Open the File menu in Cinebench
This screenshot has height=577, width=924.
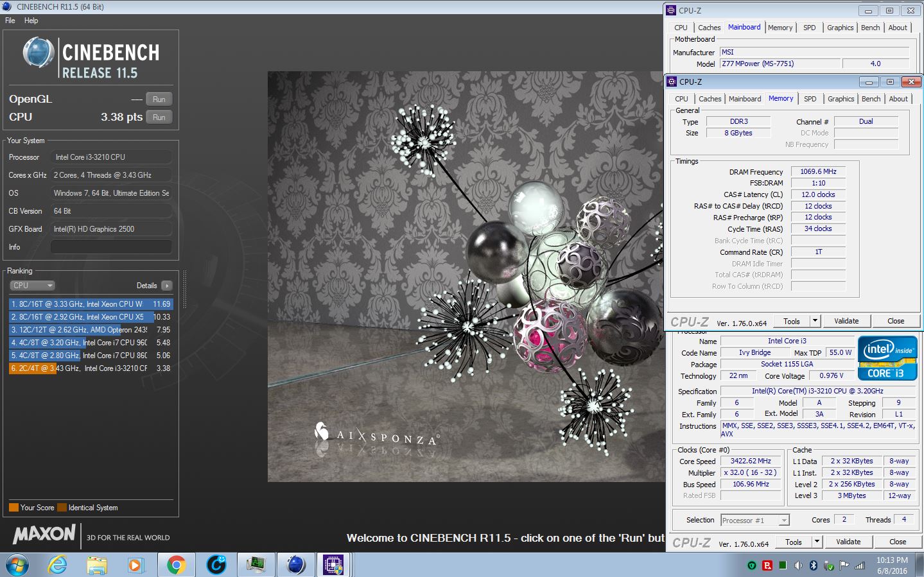10,21
